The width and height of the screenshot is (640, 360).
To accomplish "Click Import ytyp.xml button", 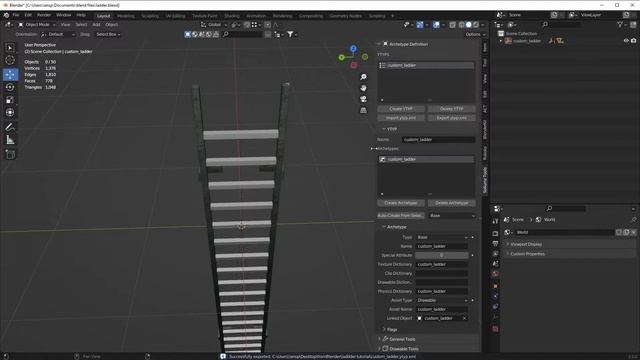I will coord(401,118).
